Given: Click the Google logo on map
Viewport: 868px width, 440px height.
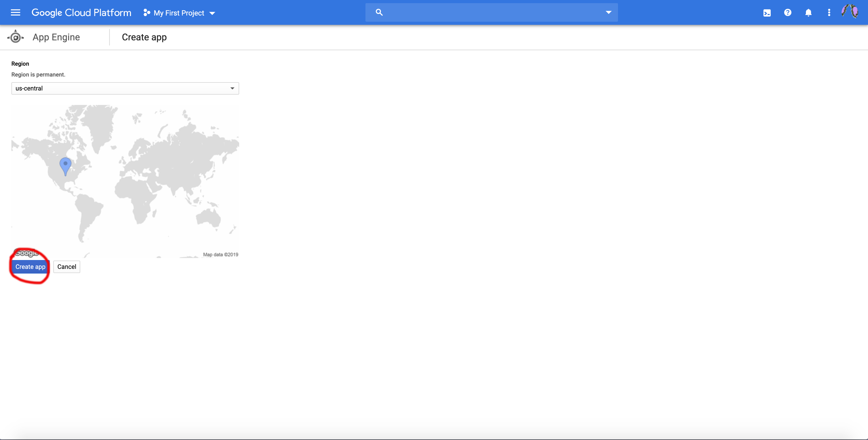Looking at the screenshot, I should [26, 253].
